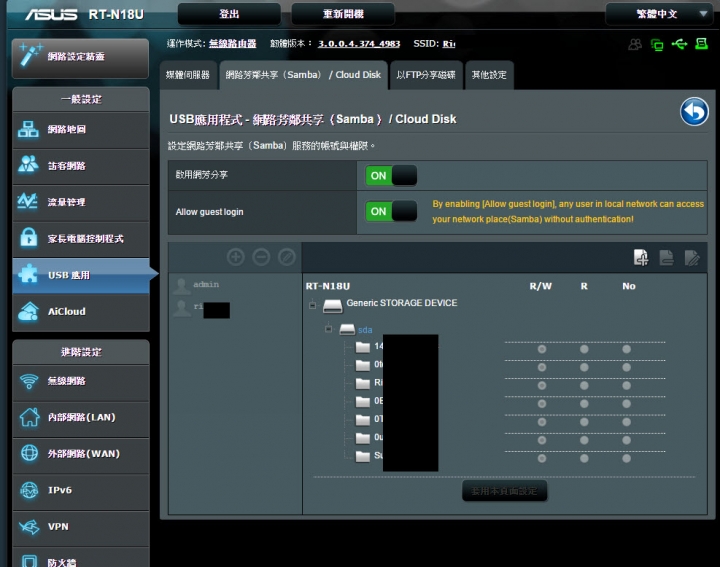Open WAN settings (外部網路)
This screenshot has height=567, width=720.
[81, 454]
